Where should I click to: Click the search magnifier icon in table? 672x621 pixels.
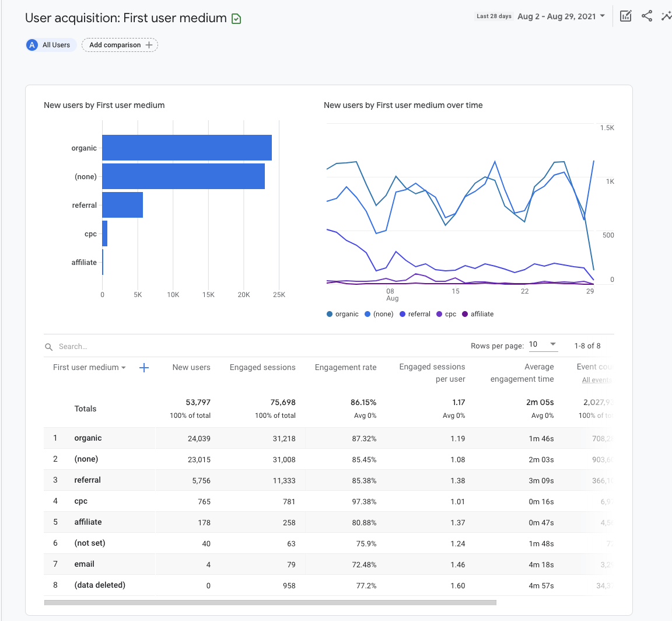pos(49,347)
